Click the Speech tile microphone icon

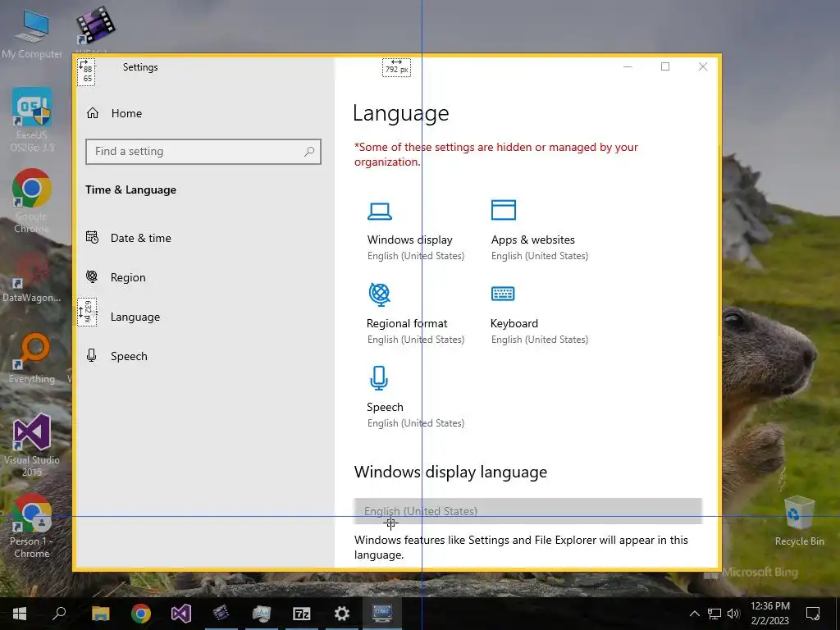[379, 377]
